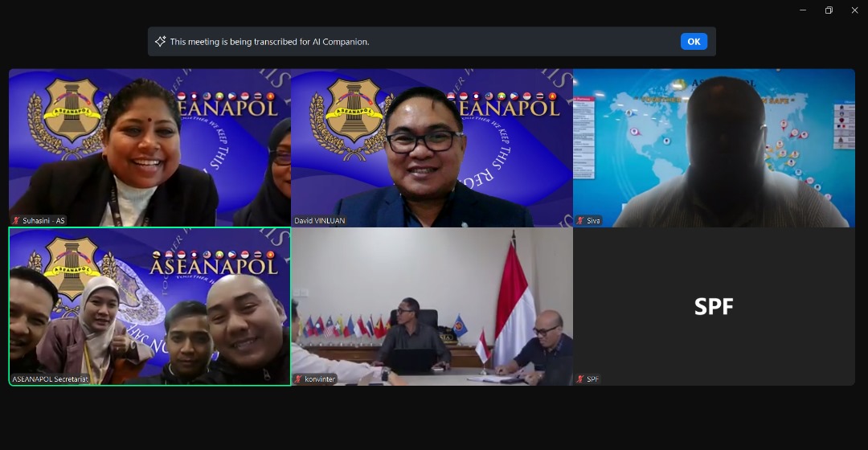The image size is (868, 450).
Task: Restore down the meeting window
Action: 829,10
